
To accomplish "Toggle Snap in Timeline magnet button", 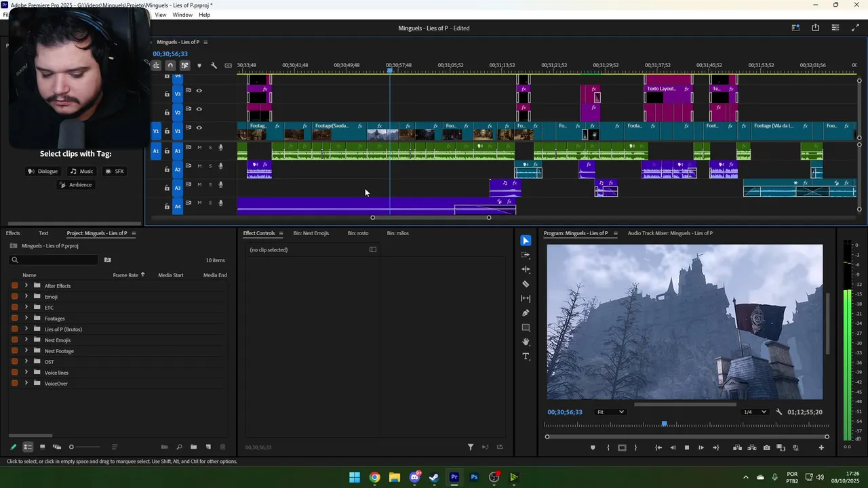I will click(x=170, y=66).
